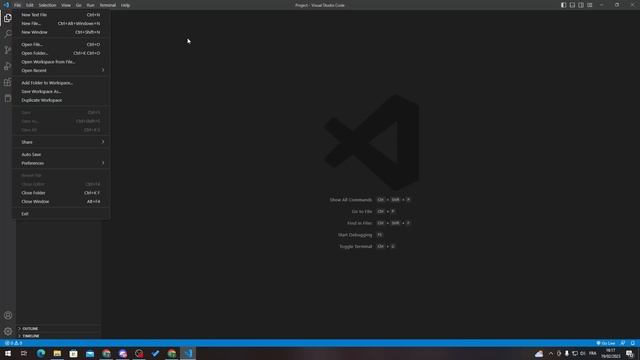The image size is (640, 360).
Task: Choose New File... menu entry
Action: (61, 24)
